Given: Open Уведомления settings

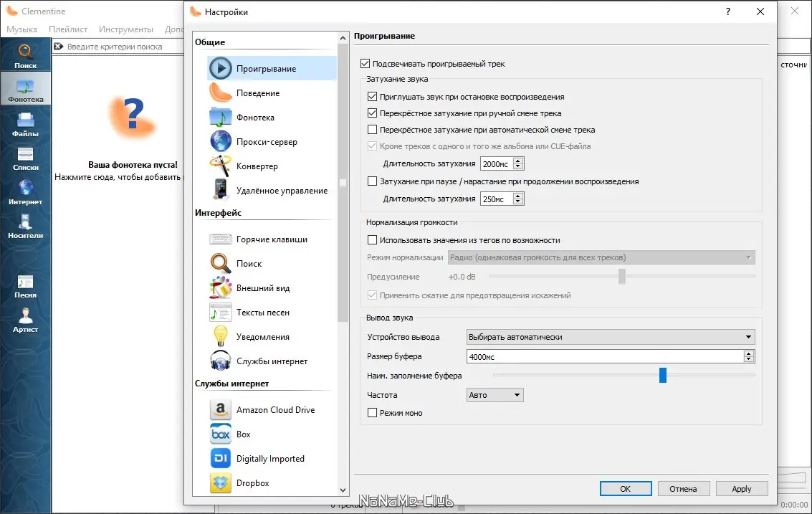Looking at the screenshot, I should tap(272, 336).
